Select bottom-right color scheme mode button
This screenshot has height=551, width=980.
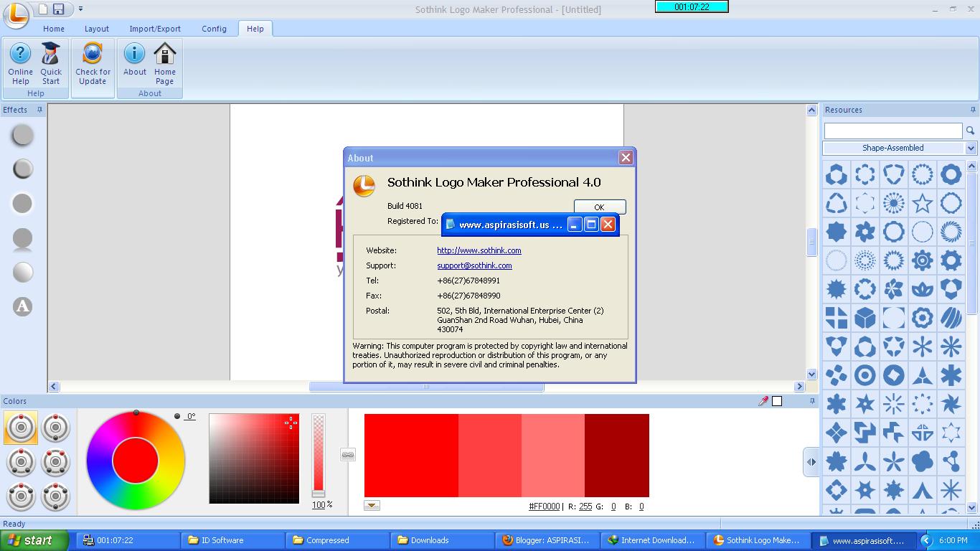pyautogui.click(x=55, y=496)
